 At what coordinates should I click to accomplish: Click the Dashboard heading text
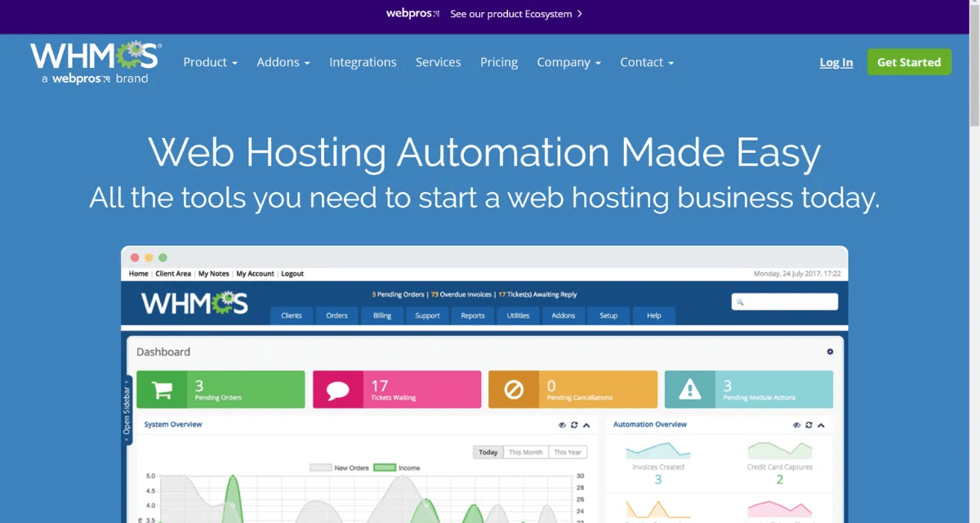(x=163, y=352)
